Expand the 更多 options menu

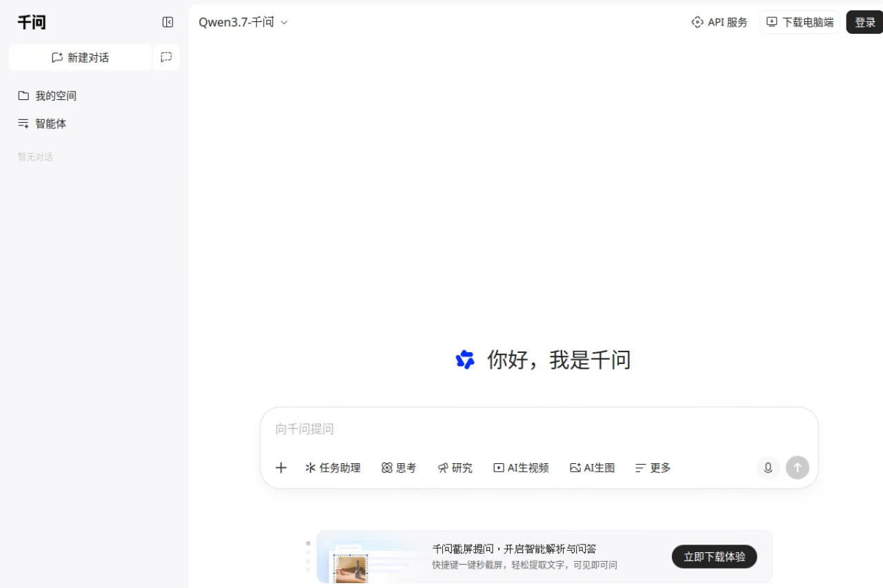pos(653,468)
